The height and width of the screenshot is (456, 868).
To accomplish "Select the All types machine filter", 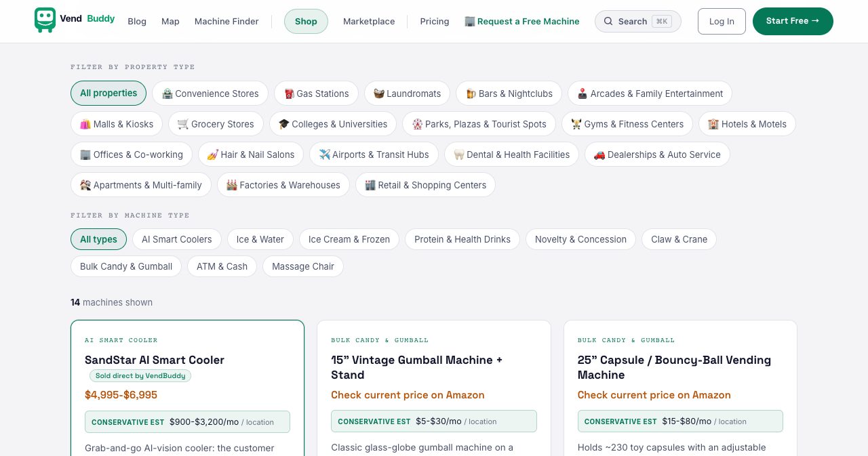I will (98, 239).
